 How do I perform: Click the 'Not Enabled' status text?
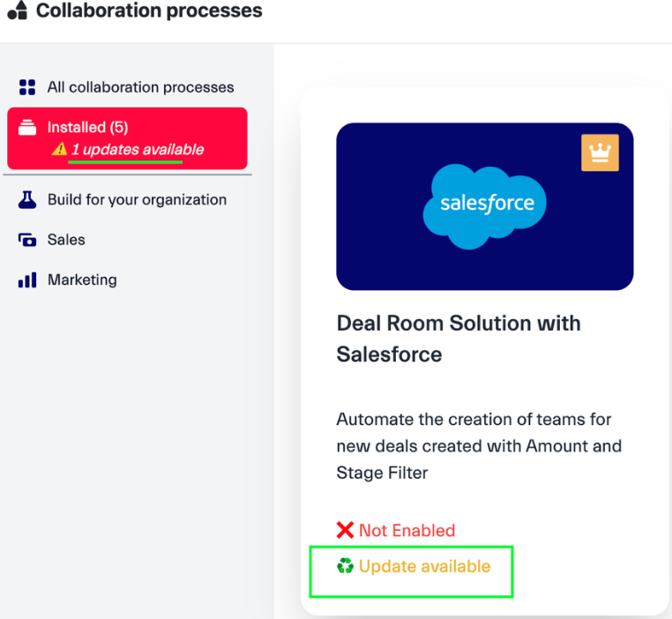407,531
